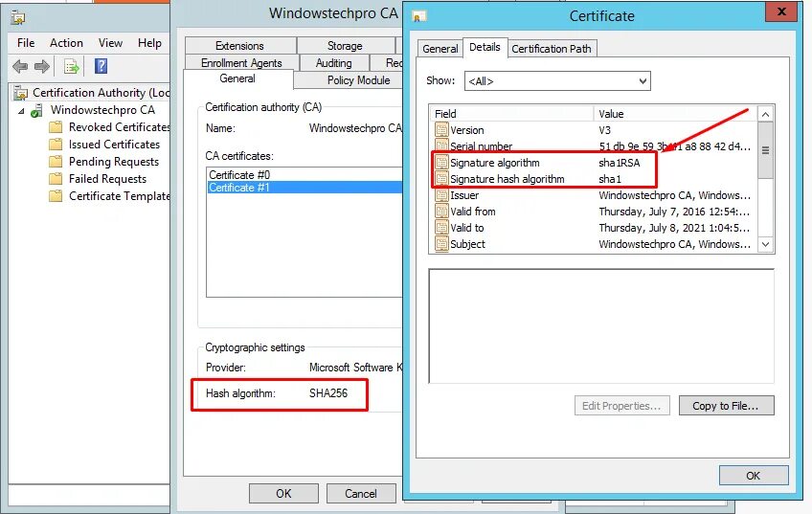
Task: Click the MMC console title bar icon
Action: (18, 18)
